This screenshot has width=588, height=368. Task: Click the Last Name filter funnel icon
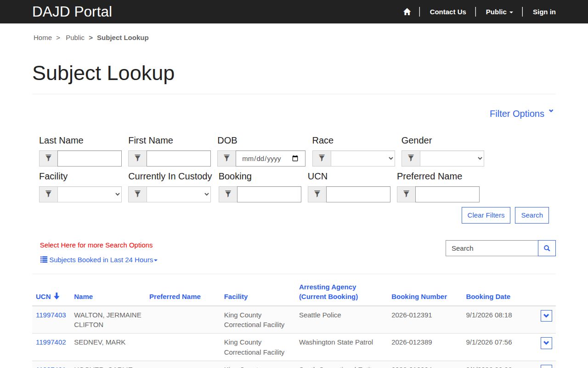click(x=48, y=158)
